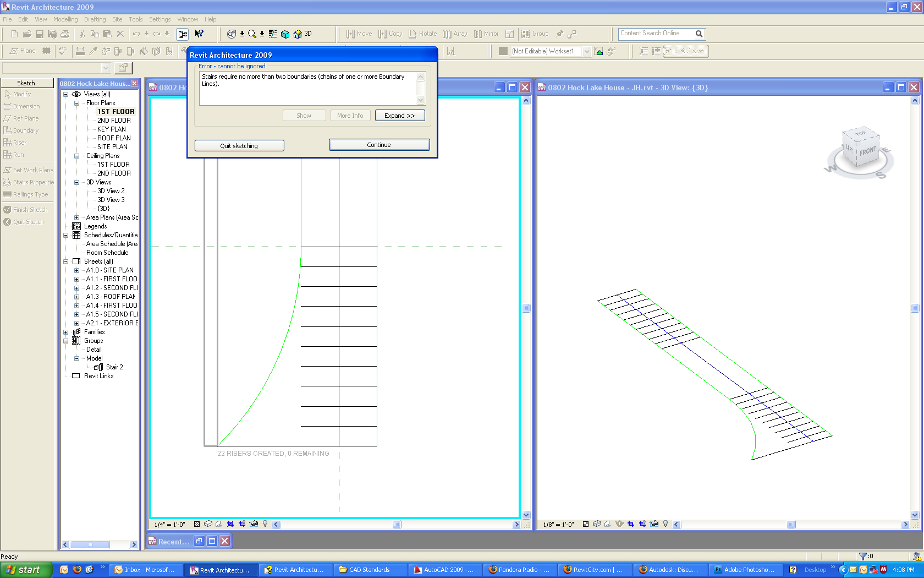Click the Quit sketching button
The height and width of the screenshot is (578, 924).
click(239, 146)
